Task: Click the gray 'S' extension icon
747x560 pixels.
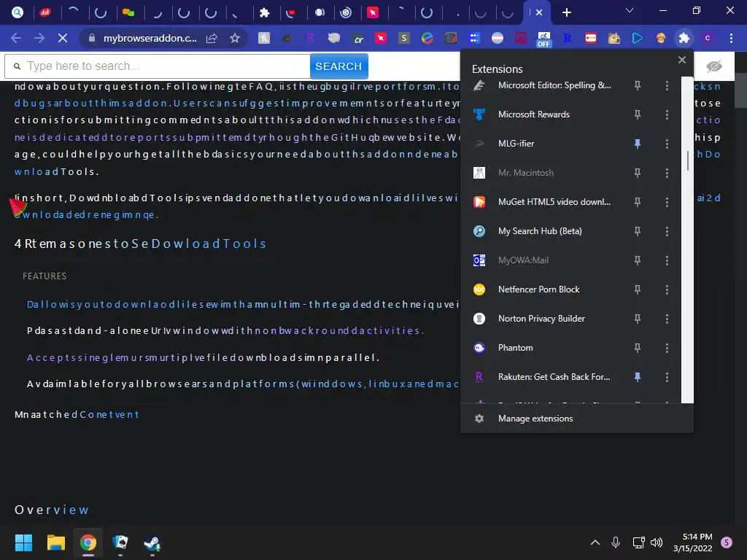Action: point(404,38)
